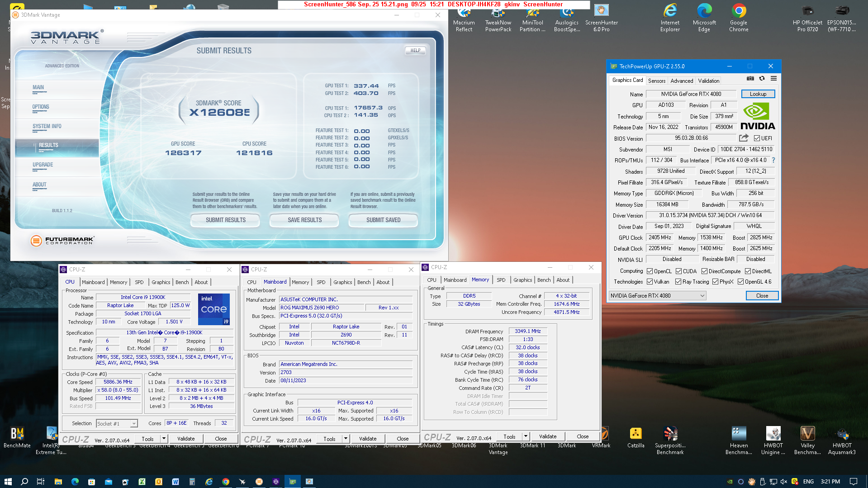Open MiniTool Partition desktop icon

point(532,18)
